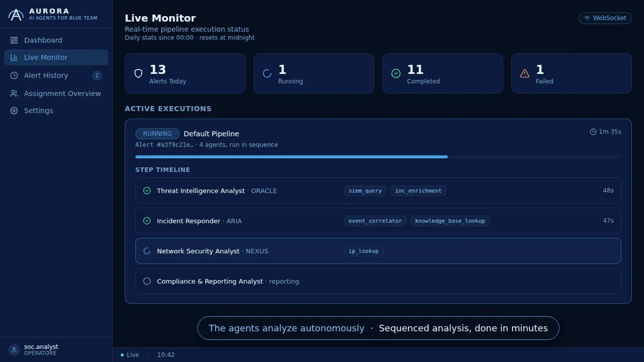The image size is (644, 362).
Task: Open the 1 Failed stat card
Action: pos(572,74)
